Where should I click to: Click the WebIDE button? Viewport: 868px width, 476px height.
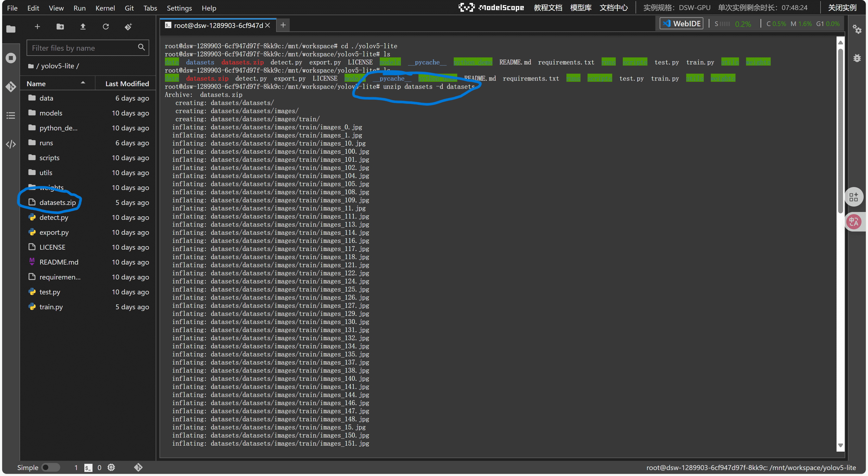(681, 24)
